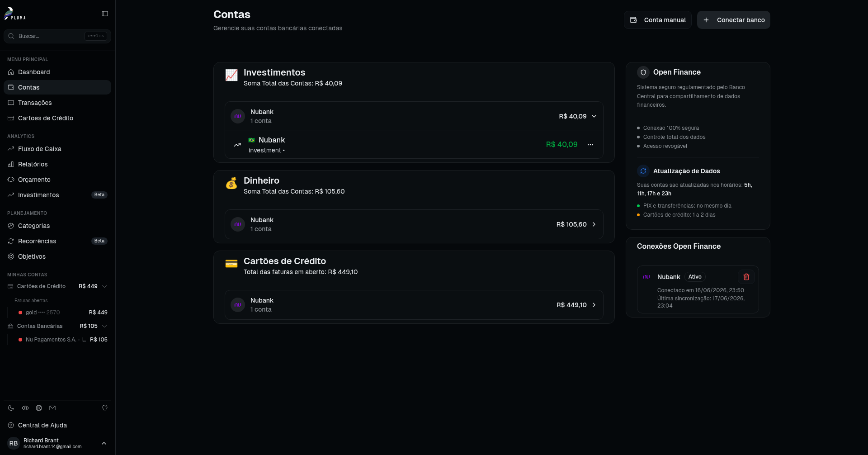Collapse Cartões de Crédito sidebar section chevron
This screenshot has height=455, width=868.
point(104,286)
